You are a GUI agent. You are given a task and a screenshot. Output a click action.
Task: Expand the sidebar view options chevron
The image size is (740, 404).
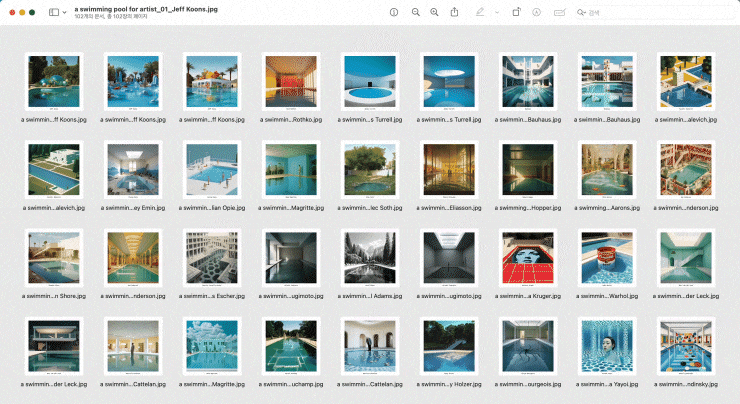pos(65,12)
